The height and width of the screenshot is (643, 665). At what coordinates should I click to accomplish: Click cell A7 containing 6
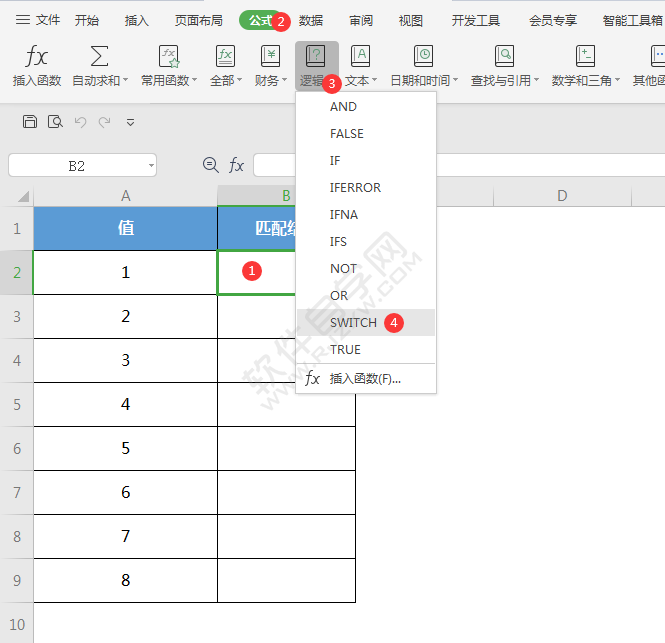click(x=126, y=492)
